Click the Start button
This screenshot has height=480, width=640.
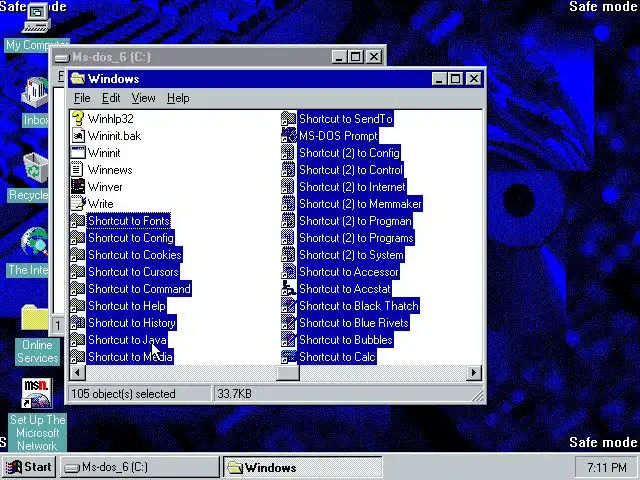(x=29, y=467)
